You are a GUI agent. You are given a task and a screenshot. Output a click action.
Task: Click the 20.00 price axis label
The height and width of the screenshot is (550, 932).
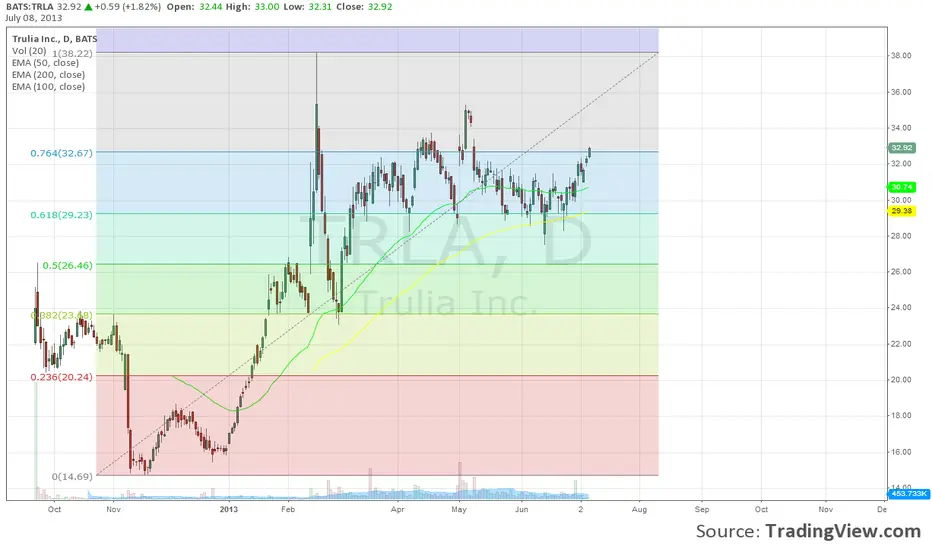pyautogui.click(x=901, y=380)
